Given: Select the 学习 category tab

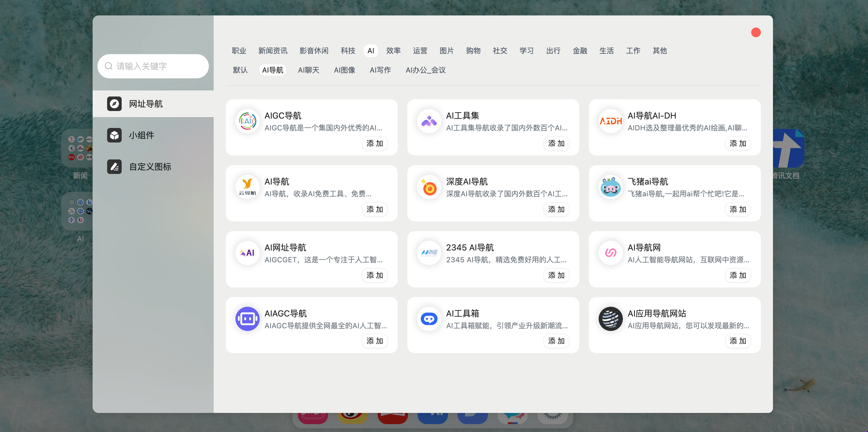Looking at the screenshot, I should tap(526, 51).
